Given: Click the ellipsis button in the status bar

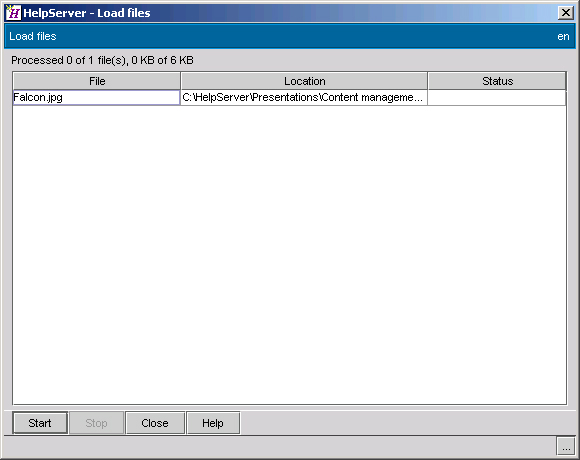Looking at the screenshot, I should click(566, 446).
